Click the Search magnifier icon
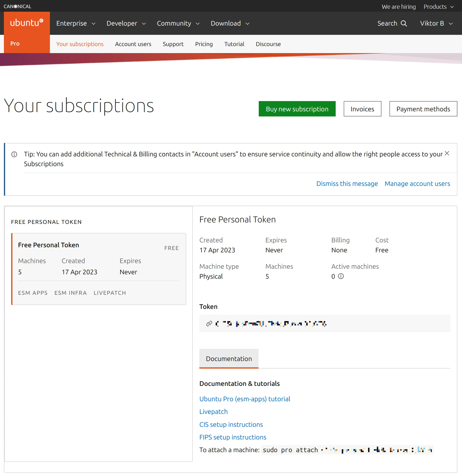This screenshot has height=476, width=462. (404, 23)
